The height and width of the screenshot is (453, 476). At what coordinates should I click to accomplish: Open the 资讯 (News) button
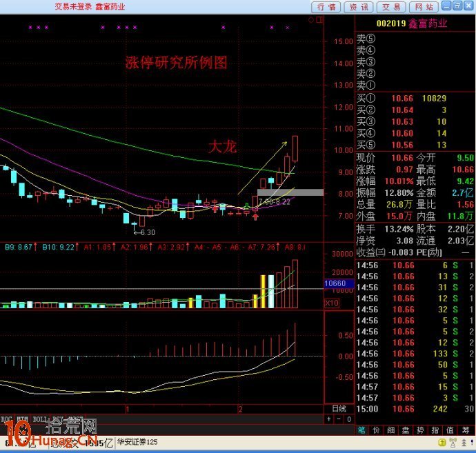[359, 7]
